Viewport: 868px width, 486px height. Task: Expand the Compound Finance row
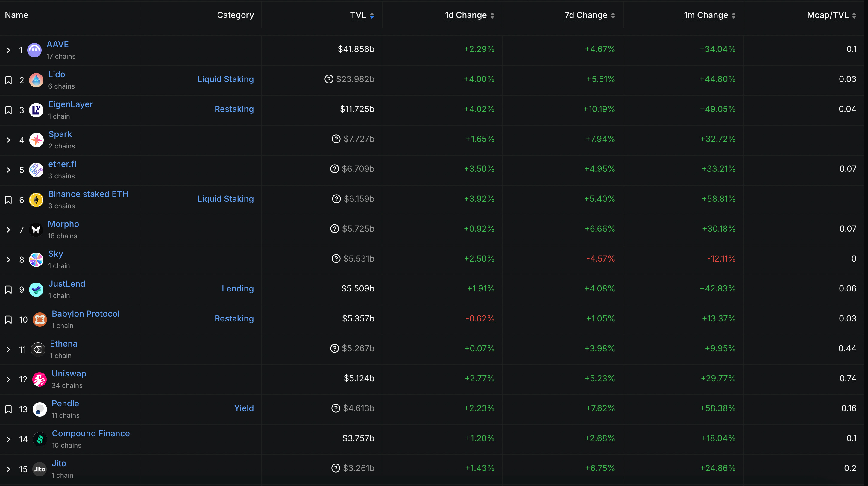(x=8, y=439)
